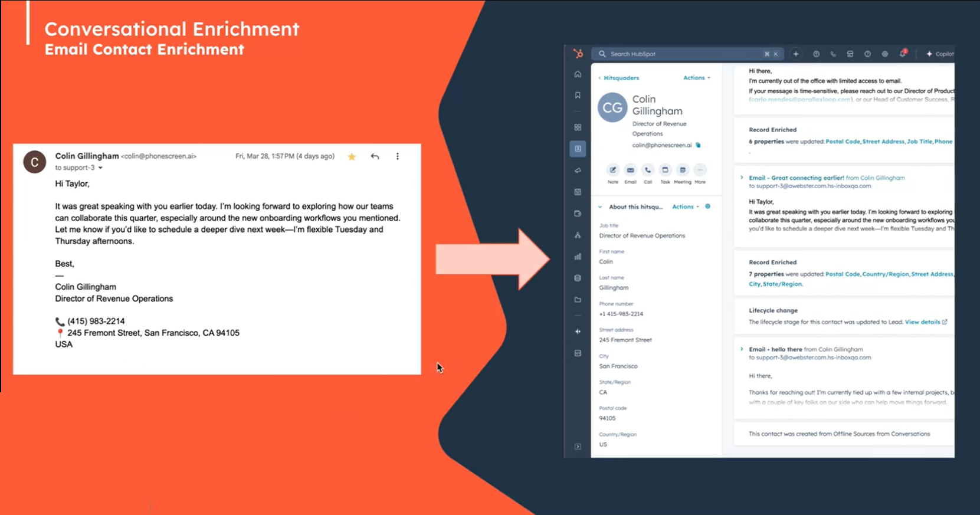Screen dimensions: 980x515
Task: Open notifications bell in HubSpot header
Action: coord(903,54)
